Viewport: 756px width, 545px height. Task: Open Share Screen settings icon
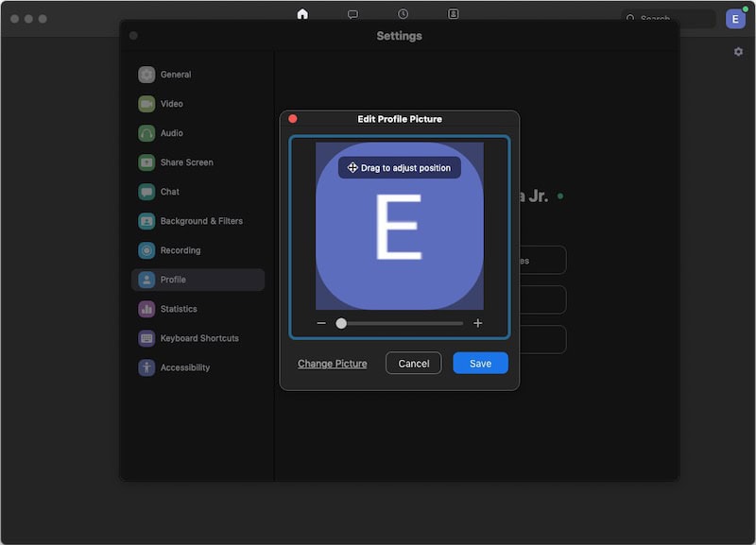coord(146,162)
